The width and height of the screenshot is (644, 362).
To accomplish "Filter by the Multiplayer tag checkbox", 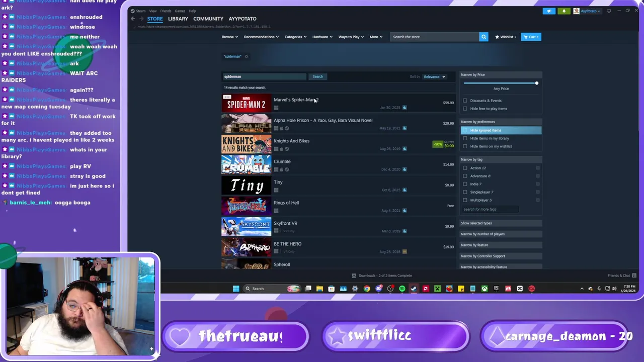I will pyautogui.click(x=465, y=200).
